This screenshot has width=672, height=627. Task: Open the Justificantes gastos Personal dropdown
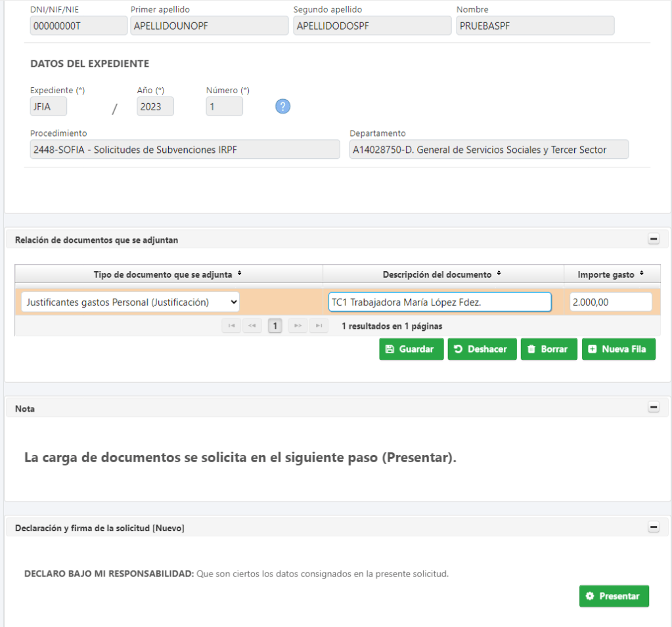click(x=130, y=302)
